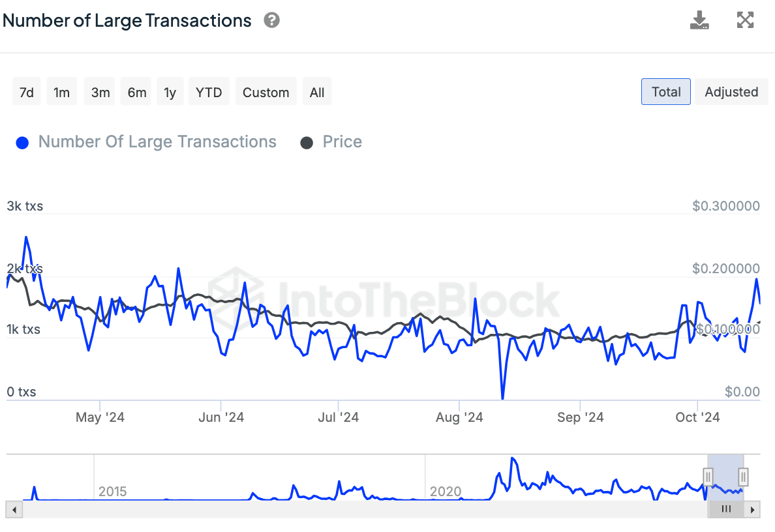775x532 pixels.
Task: Click the scrollbar left arrow at bottom
Action: pos(14,509)
